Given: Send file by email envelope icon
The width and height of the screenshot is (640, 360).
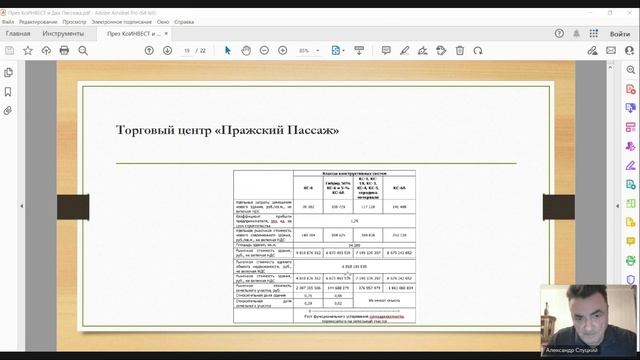Looking at the screenshot, I should pyautogui.click(x=611, y=51).
